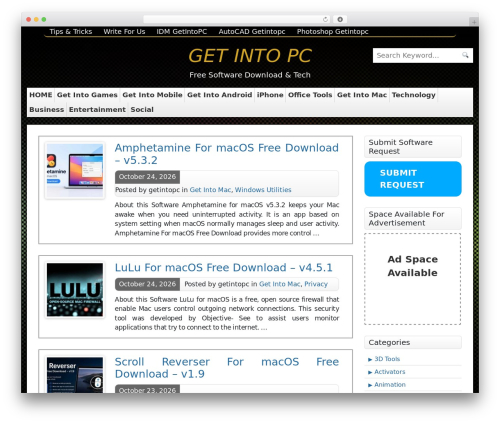Click October 24, 2026 date on LuLu post
Screen dimensions: 500x423
(x=147, y=284)
